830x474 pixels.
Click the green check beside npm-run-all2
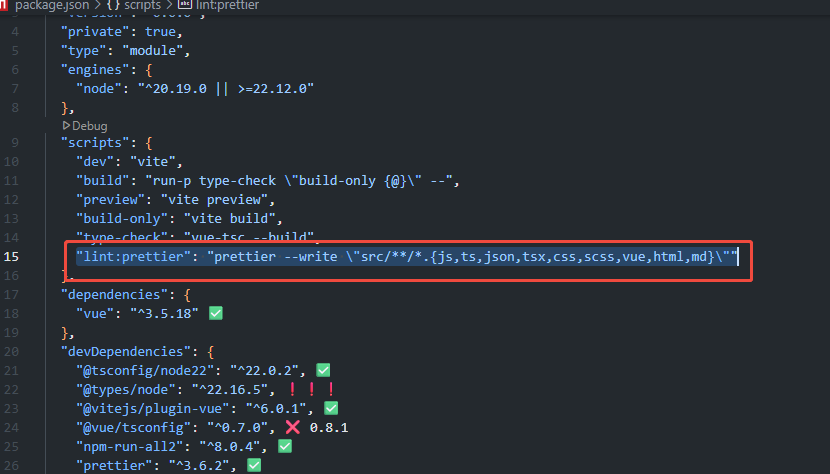click(285, 446)
